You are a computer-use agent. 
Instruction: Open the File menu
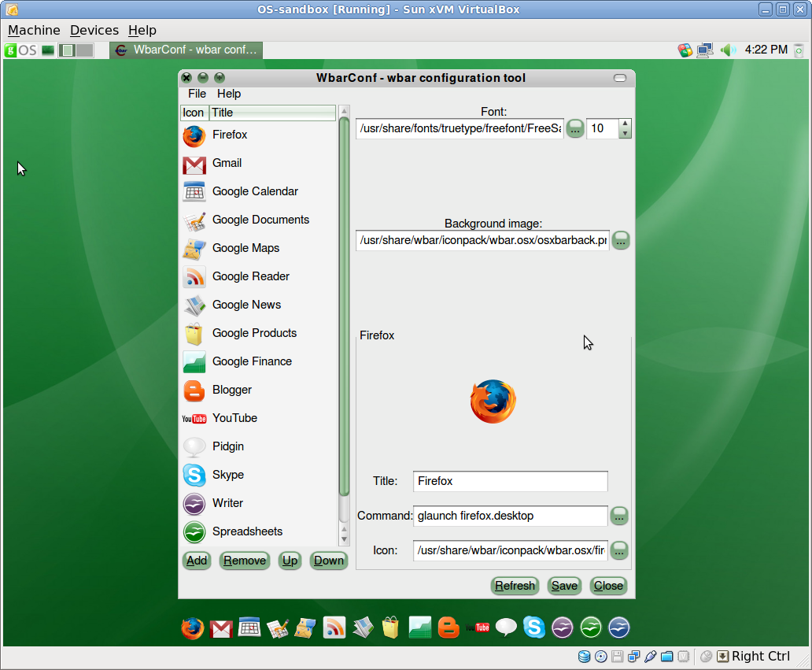pos(197,94)
